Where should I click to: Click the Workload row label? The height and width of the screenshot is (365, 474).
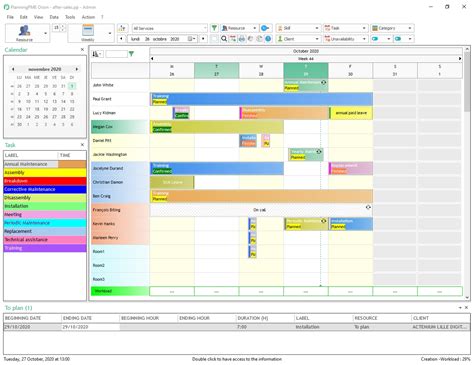(120, 291)
